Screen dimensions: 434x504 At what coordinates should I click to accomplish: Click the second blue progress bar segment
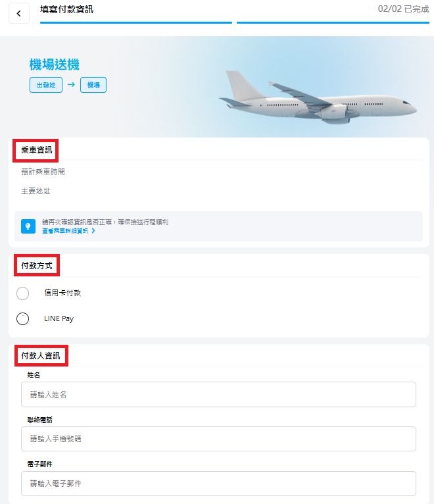(333, 22)
